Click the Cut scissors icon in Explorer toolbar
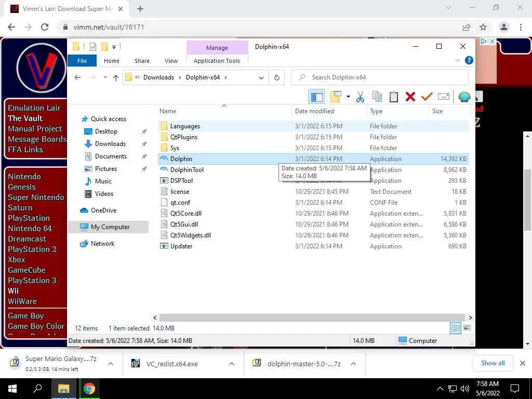The image size is (532, 399). click(360, 97)
